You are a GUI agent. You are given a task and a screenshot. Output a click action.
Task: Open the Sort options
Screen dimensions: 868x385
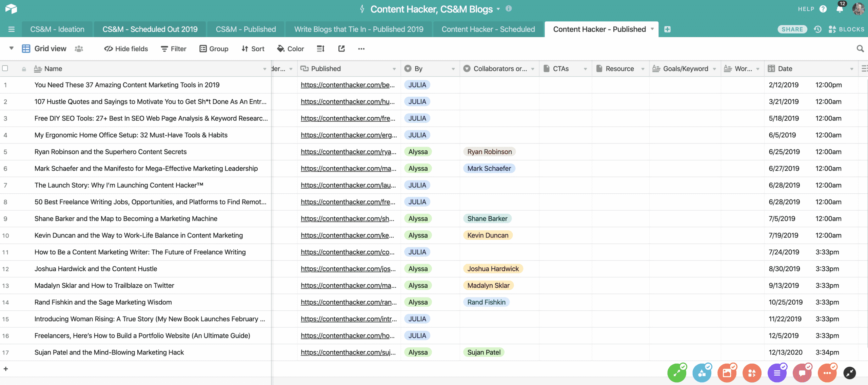coord(253,49)
